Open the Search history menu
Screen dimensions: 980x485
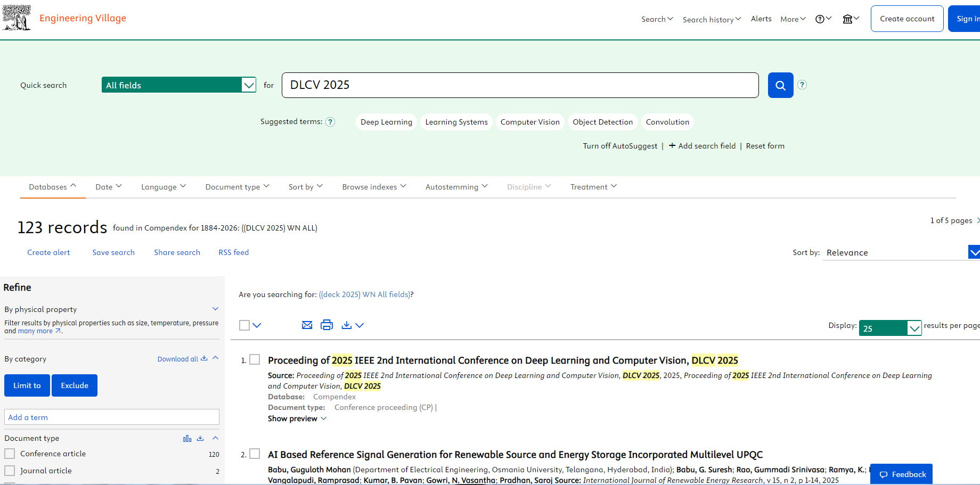[712, 20]
